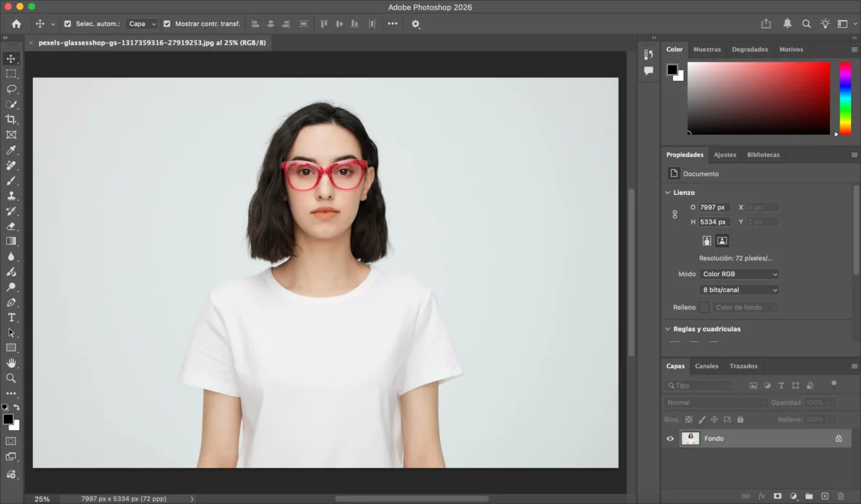
Task: Open the Home screen icon
Action: (16, 23)
